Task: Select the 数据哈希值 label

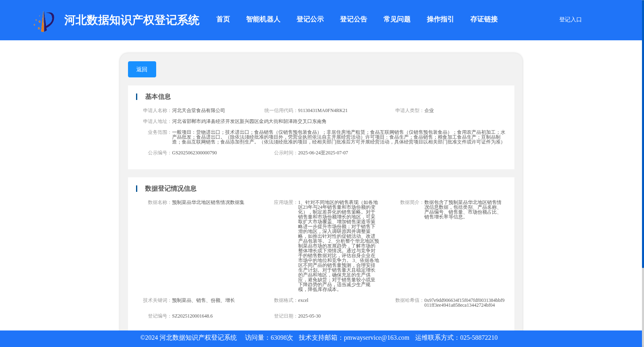Action: click(x=410, y=300)
